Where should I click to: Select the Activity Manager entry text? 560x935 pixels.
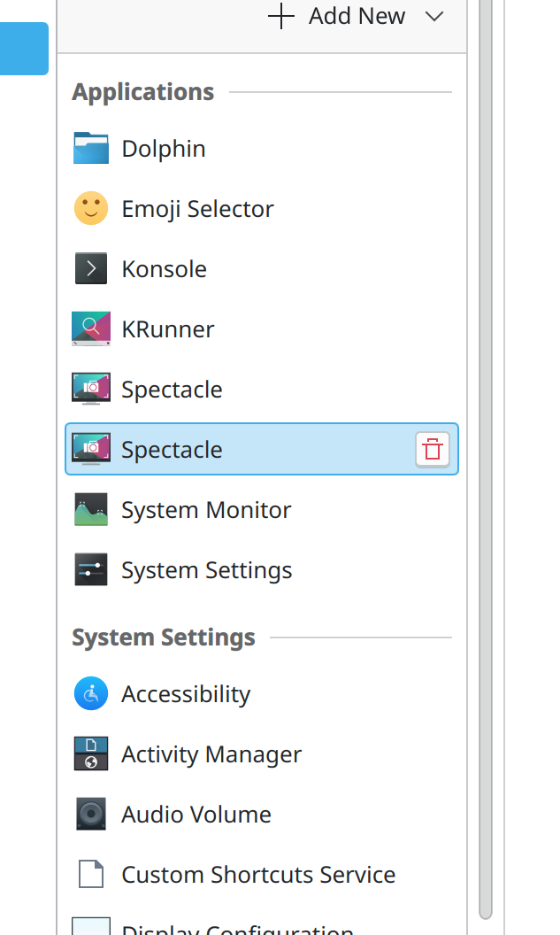[x=212, y=754]
